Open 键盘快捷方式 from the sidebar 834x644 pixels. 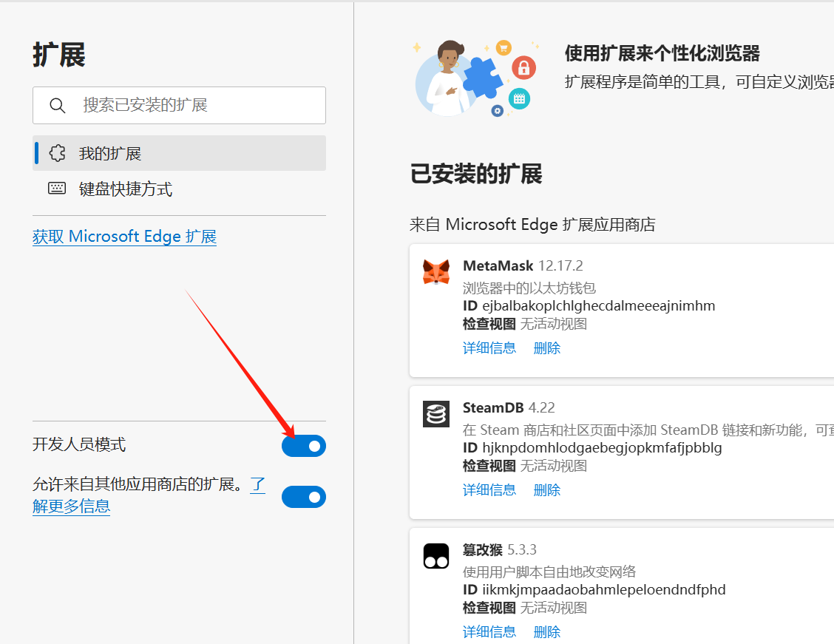[117, 189]
